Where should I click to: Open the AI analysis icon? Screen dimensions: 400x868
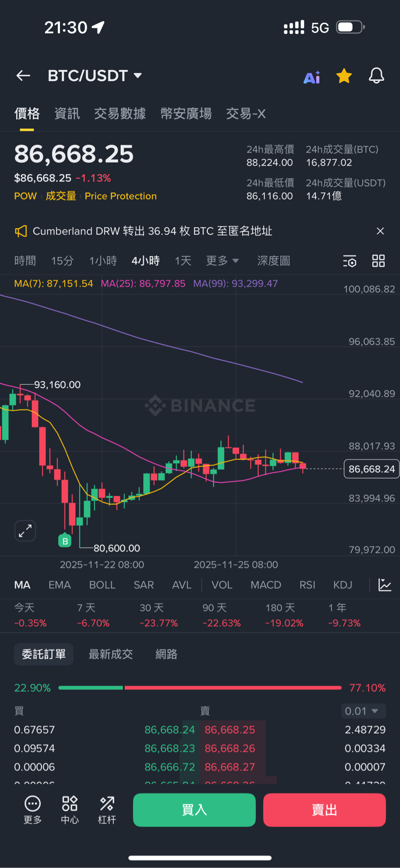point(312,77)
